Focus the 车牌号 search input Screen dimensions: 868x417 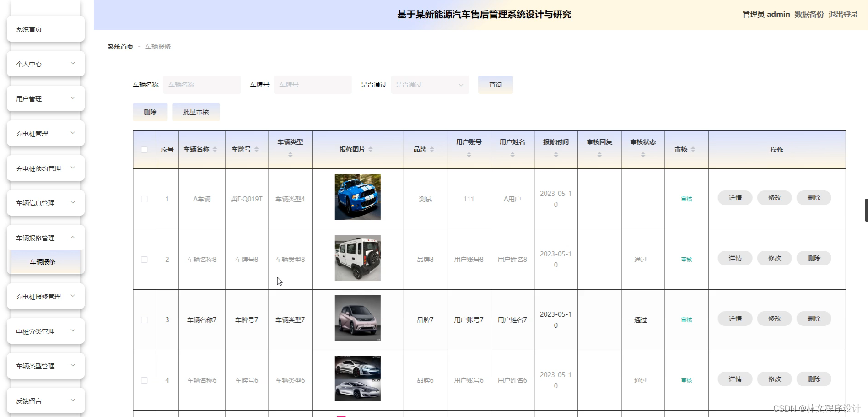point(313,85)
